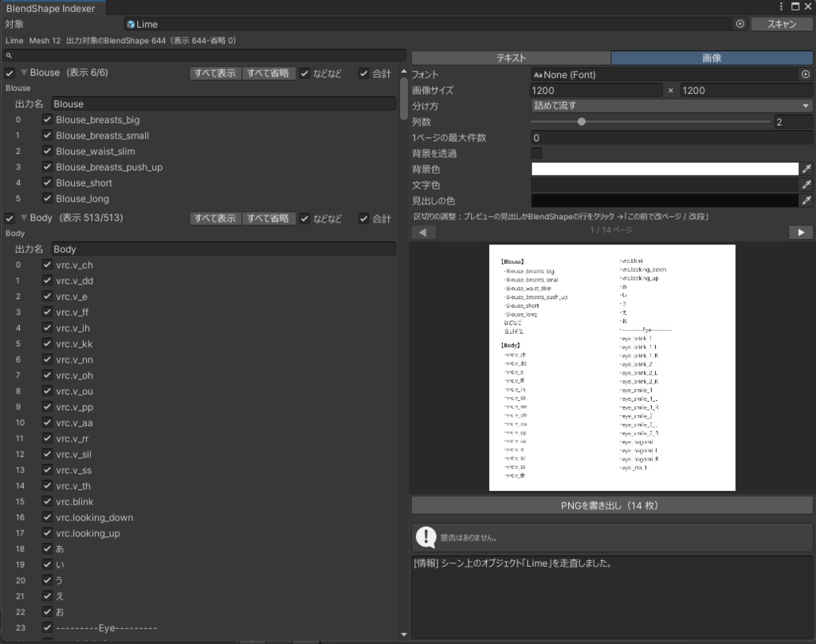This screenshot has width=816, height=644.
Task: Click eyedropper beside 文字色 swatch
Action: [806, 184]
